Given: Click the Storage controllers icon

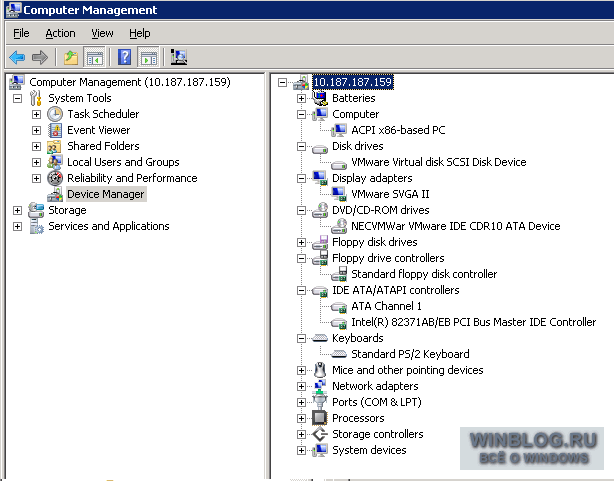Looking at the screenshot, I should [320, 434].
